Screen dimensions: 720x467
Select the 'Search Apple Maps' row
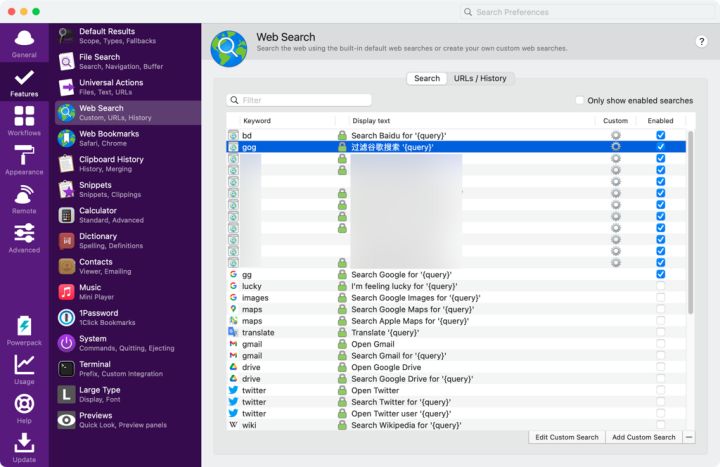tap(456, 321)
